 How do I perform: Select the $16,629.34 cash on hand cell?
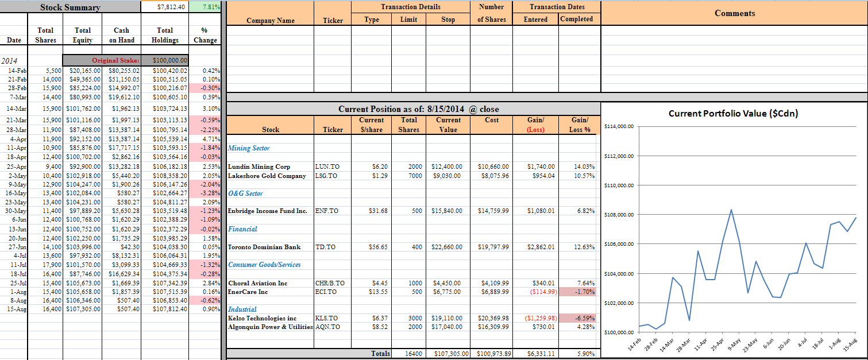click(121, 273)
